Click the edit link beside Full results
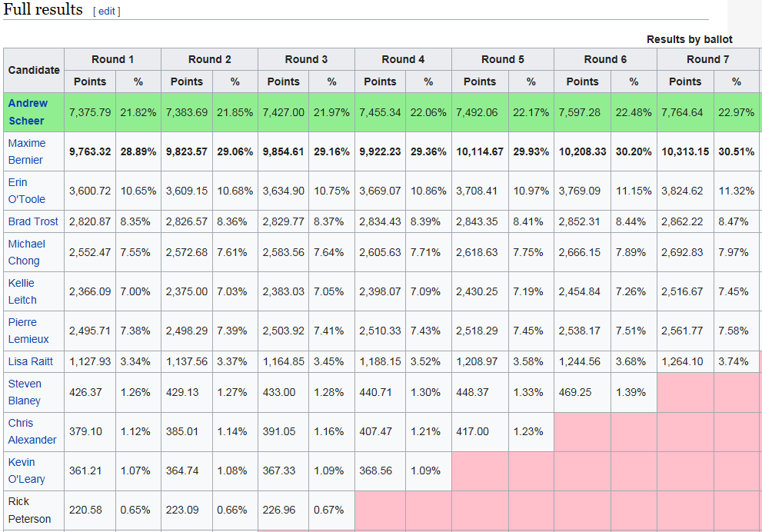 106,12
